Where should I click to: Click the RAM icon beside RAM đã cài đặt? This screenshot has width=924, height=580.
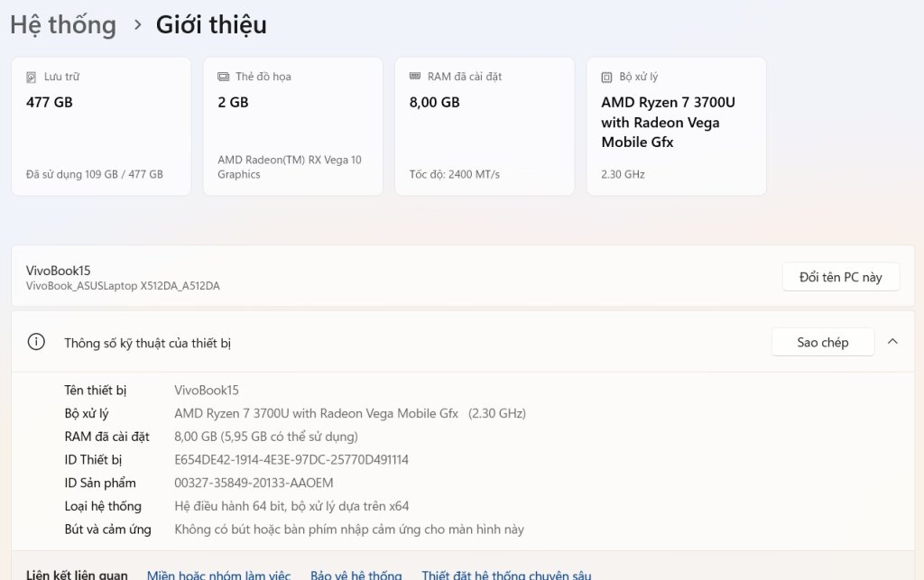click(415, 76)
